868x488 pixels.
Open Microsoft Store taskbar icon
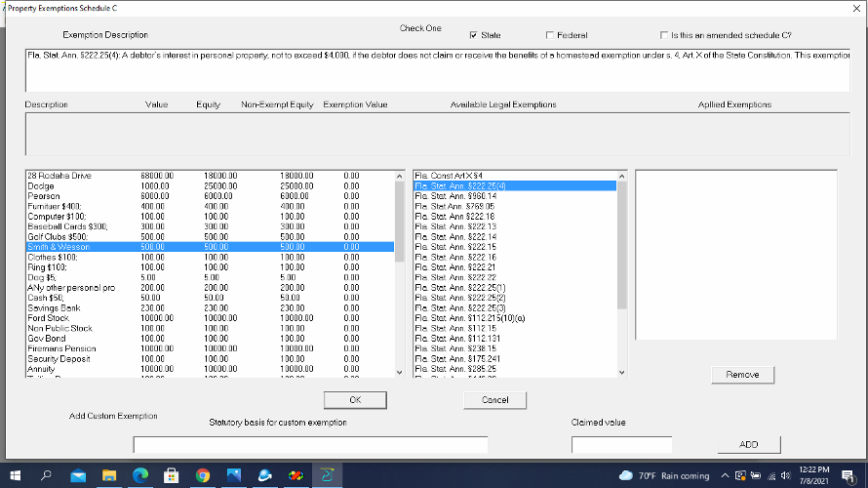pos(171,475)
